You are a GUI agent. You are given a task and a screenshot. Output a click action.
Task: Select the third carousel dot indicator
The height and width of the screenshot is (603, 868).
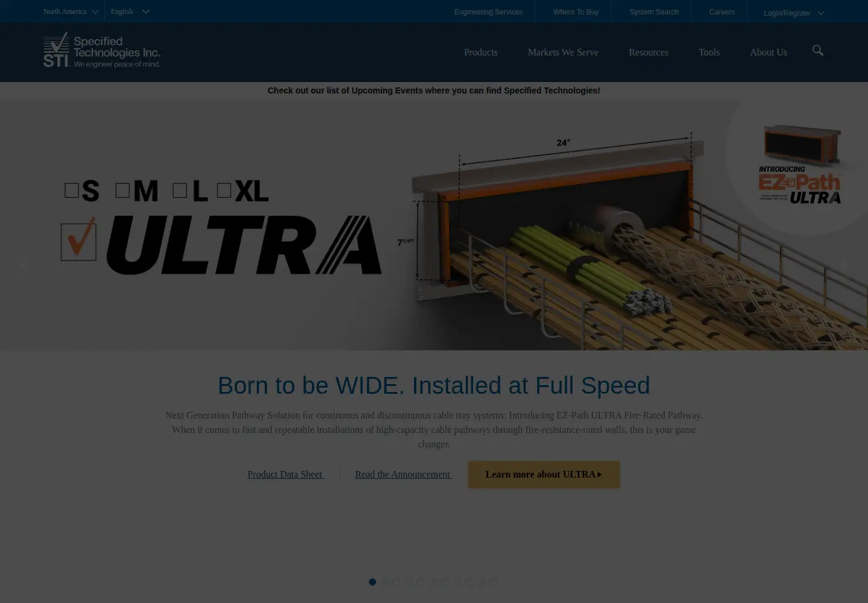click(397, 582)
